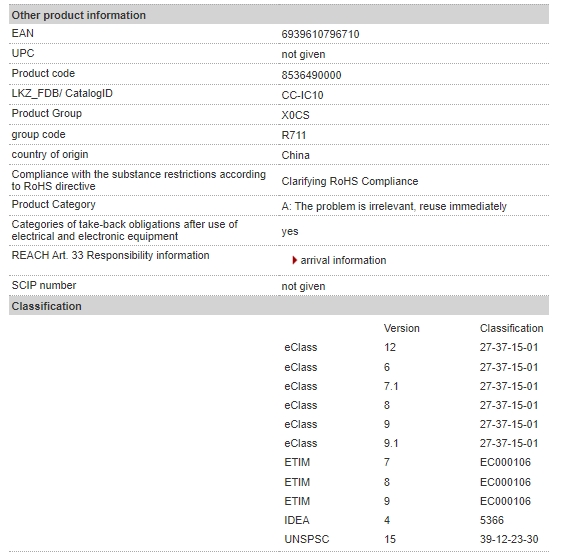The image size is (583, 555).
Task: Select the Product code value 8536490000
Action: (311, 75)
